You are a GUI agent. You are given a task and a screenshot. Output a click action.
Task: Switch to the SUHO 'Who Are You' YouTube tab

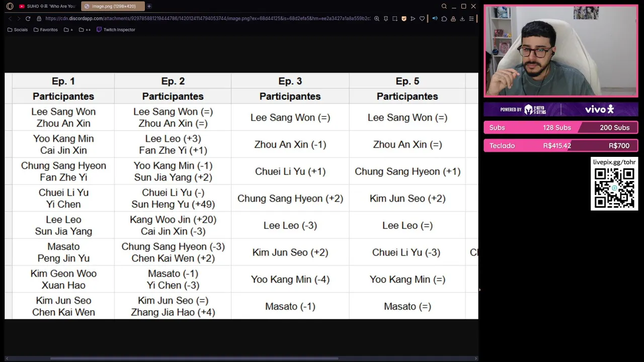pos(47,6)
